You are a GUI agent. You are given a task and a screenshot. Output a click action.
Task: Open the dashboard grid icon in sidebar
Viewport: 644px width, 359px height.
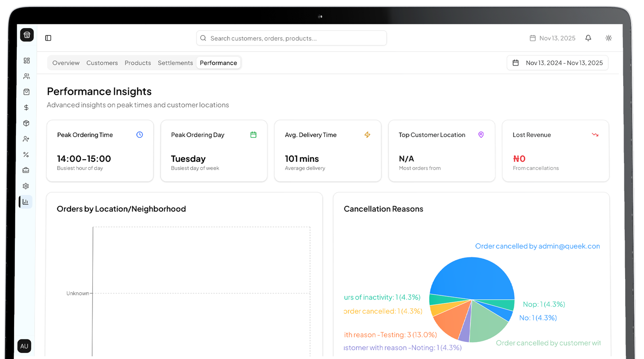pyautogui.click(x=27, y=61)
